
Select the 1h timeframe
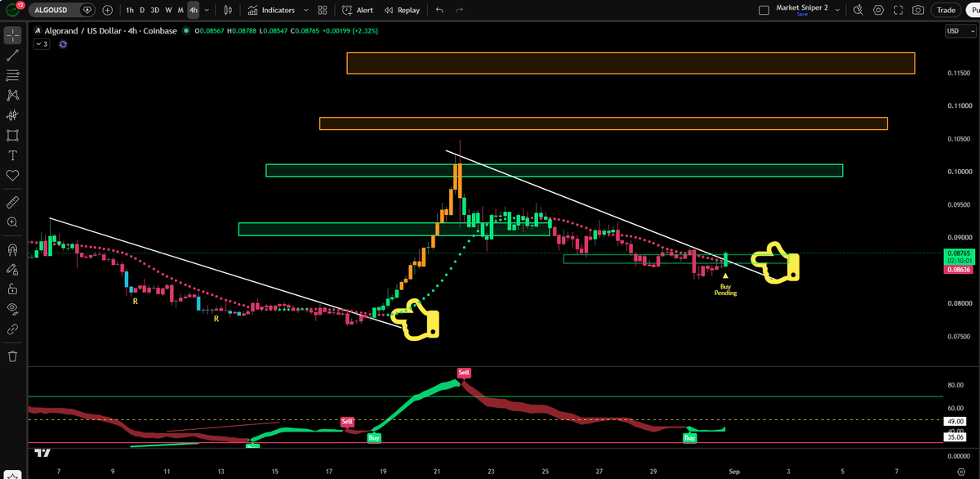coord(130,10)
